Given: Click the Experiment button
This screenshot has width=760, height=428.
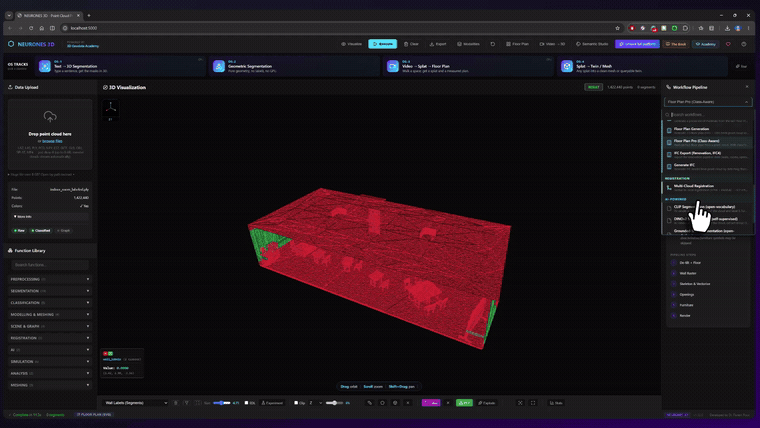Looking at the screenshot, I should tap(272, 403).
